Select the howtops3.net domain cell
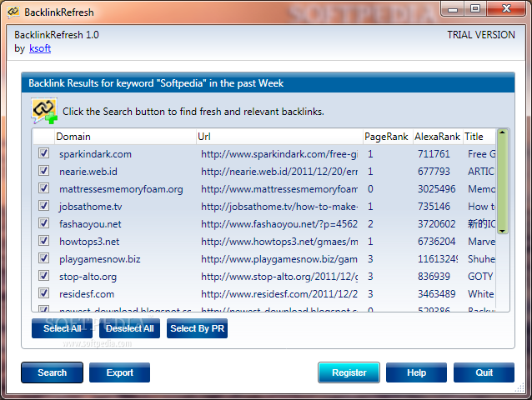 click(89, 242)
